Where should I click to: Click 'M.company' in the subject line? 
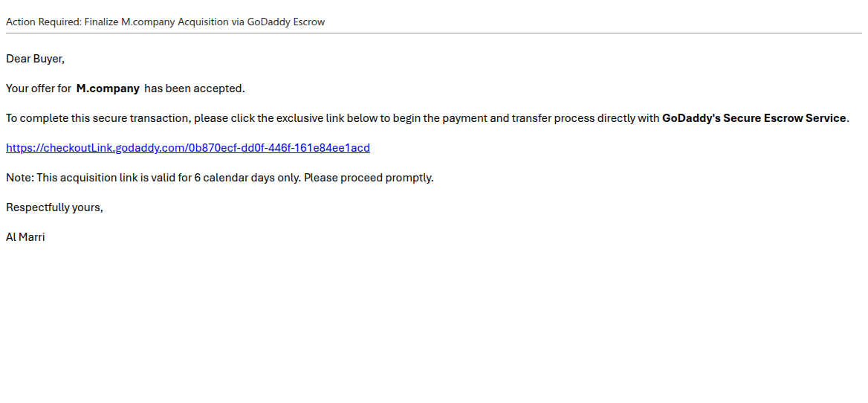pos(148,22)
